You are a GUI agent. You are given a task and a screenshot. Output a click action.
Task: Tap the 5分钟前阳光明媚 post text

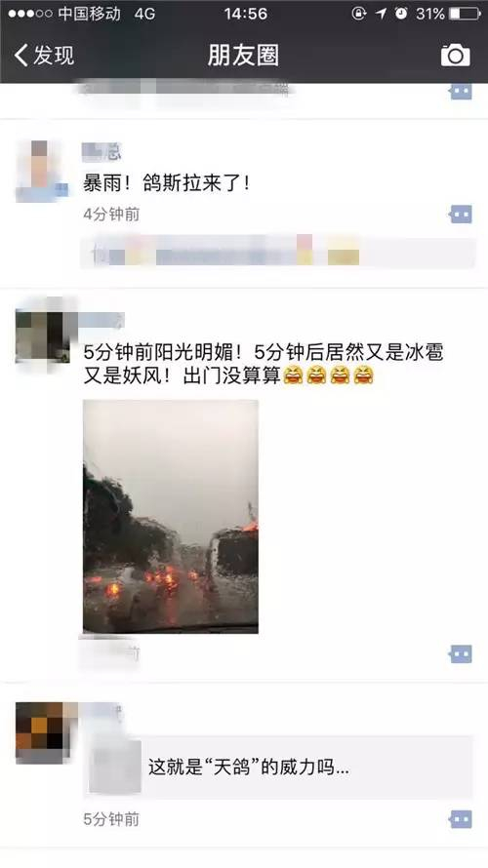[264, 364]
